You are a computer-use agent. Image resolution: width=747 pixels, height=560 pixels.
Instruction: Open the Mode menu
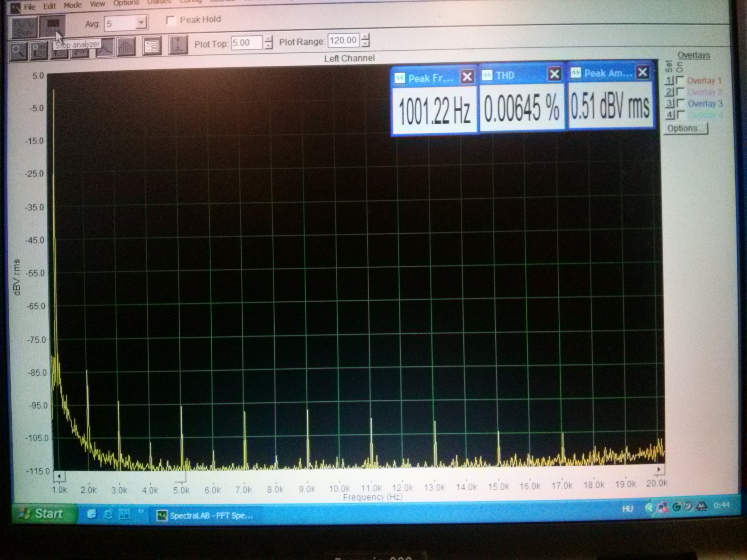coord(73,5)
